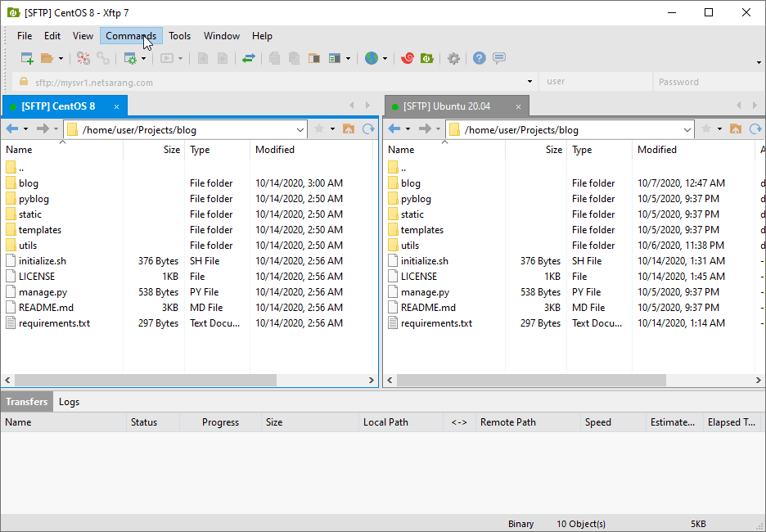Refresh the CentOS 8 pane

pyautogui.click(x=368, y=129)
